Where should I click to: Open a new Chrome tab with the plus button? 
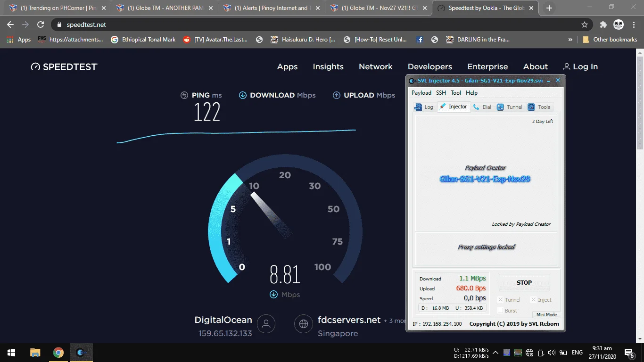coord(549,8)
